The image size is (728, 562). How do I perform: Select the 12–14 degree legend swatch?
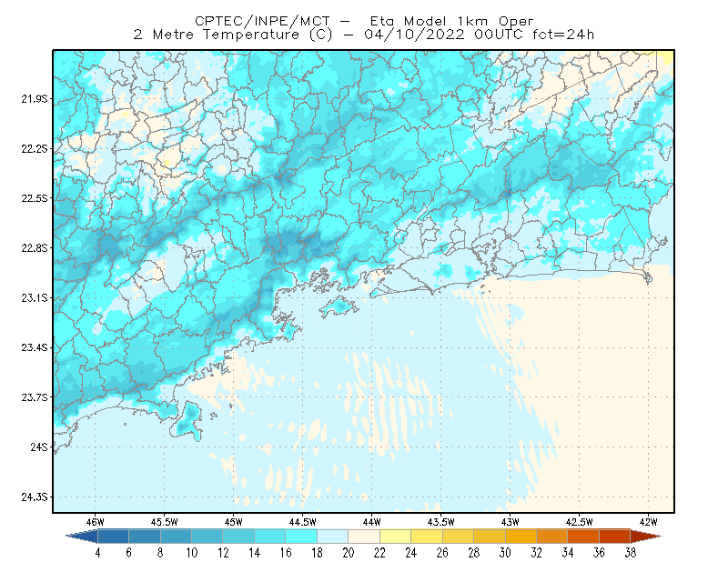[238, 537]
